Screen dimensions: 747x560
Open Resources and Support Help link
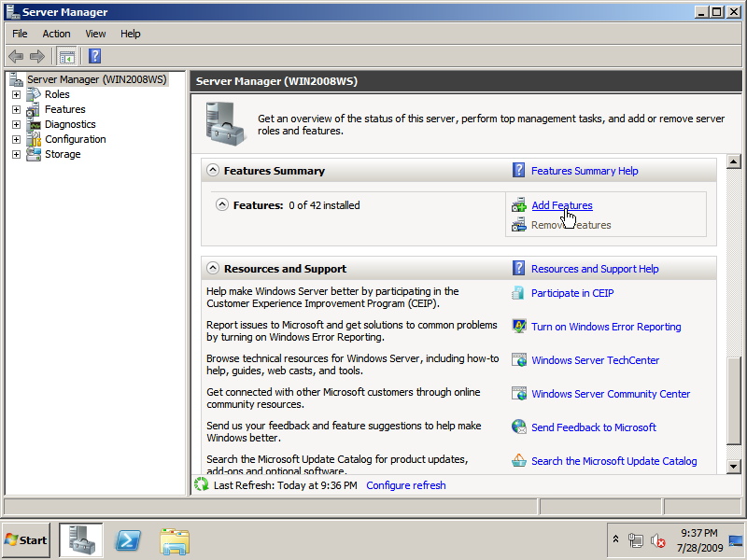point(595,269)
